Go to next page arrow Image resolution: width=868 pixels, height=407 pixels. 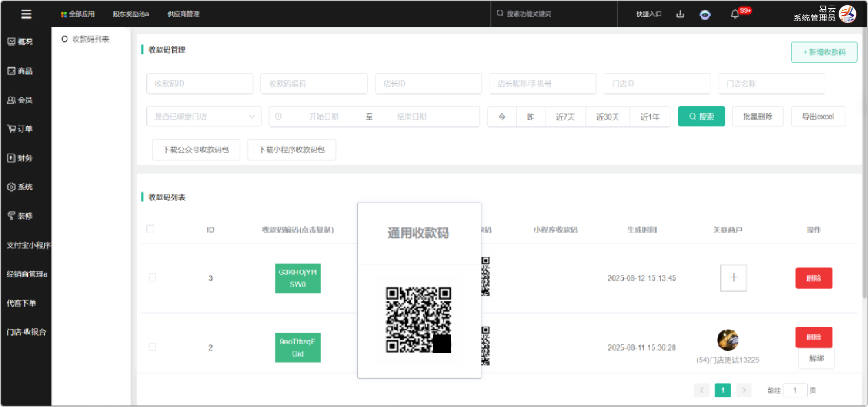[x=744, y=391]
